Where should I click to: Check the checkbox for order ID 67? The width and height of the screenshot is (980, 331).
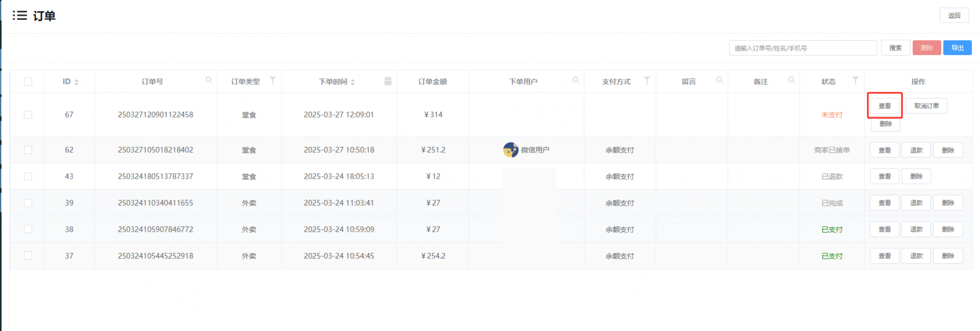coord(28,115)
